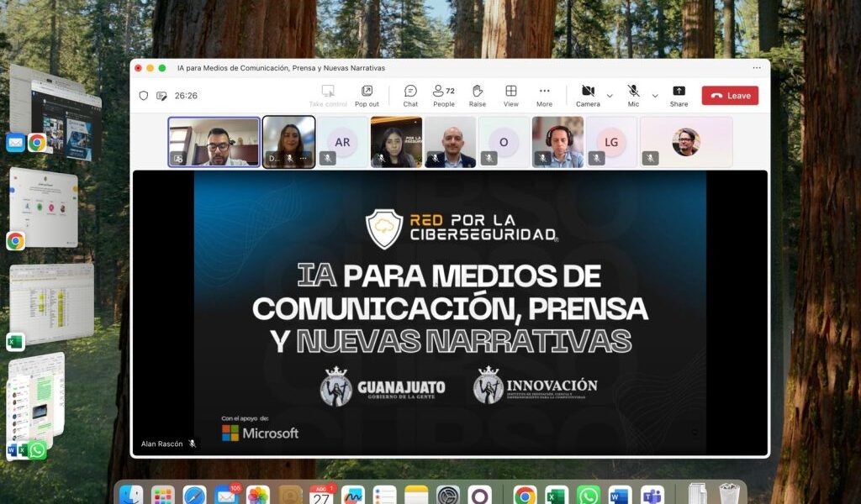The image size is (861, 504).
Task: Open WhatsApp from the Dock
Action: pos(588,495)
